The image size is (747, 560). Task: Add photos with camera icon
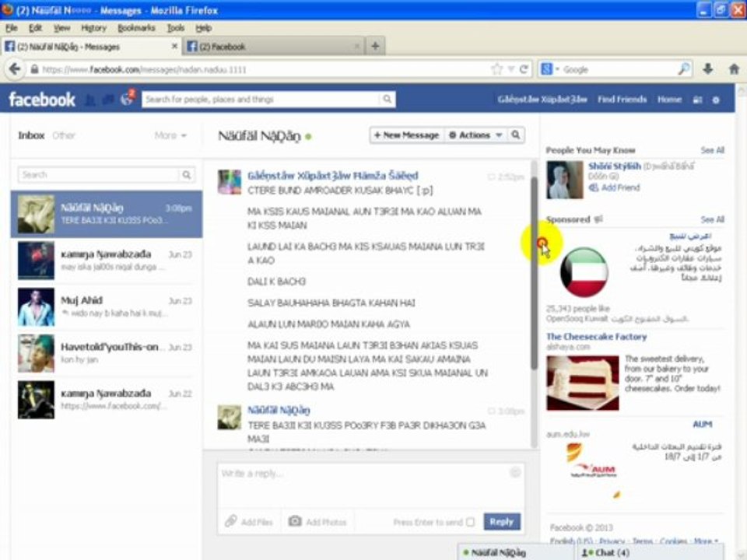(295, 521)
